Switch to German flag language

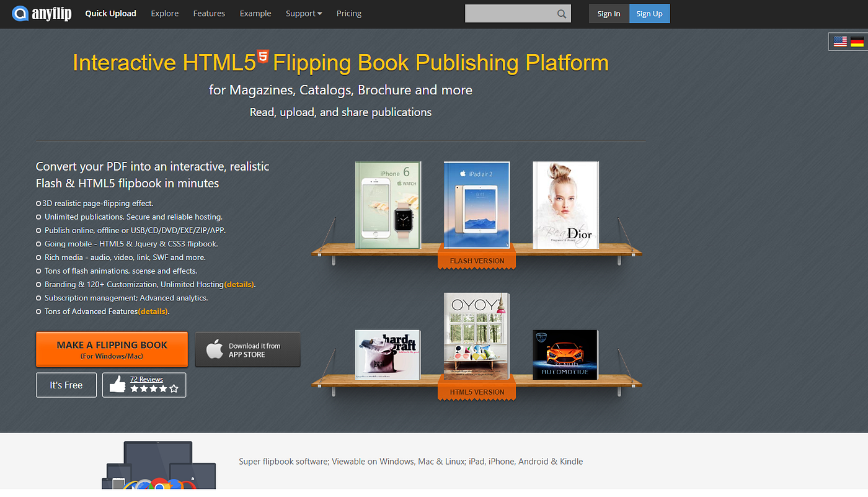click(857, 42)
